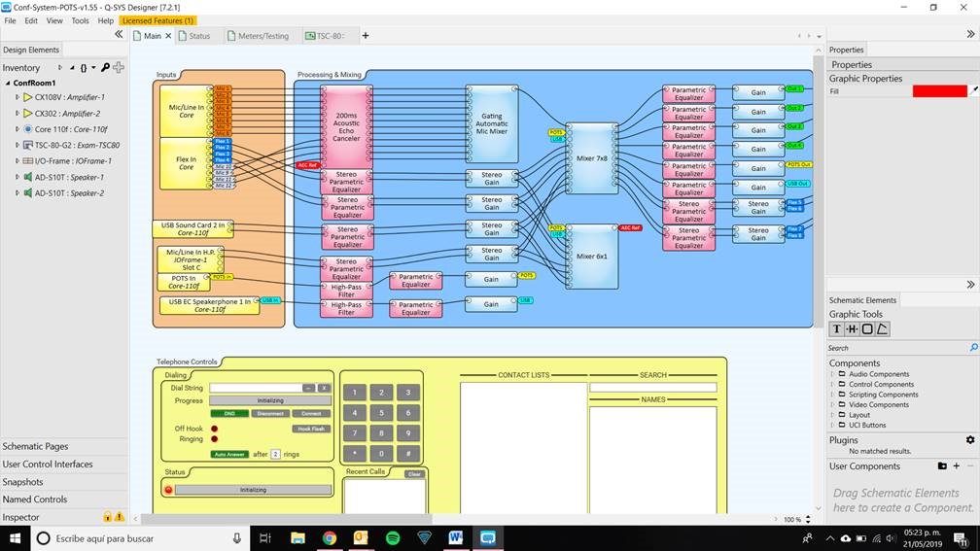Toggle the DND button
The width and height of the screenshot is (980, 551).
229,413
